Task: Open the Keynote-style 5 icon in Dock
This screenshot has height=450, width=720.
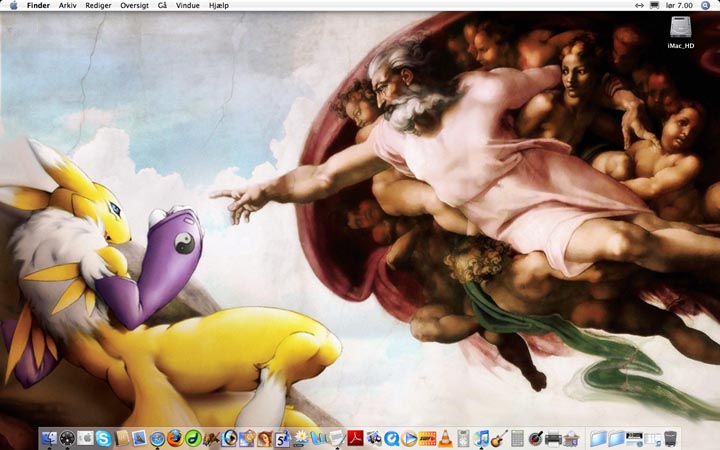Action: [282, 438]
